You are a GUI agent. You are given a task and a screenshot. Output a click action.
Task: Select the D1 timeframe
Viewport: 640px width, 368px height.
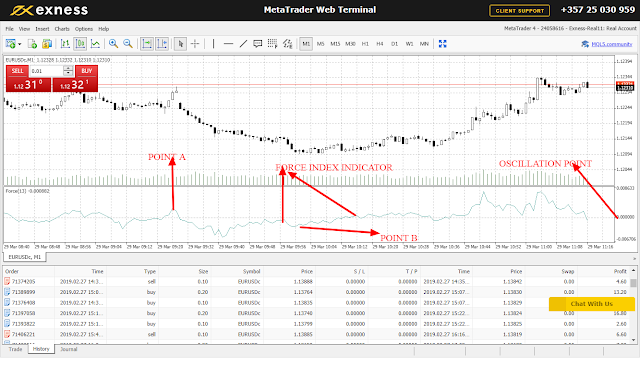(x=394, y=44)
